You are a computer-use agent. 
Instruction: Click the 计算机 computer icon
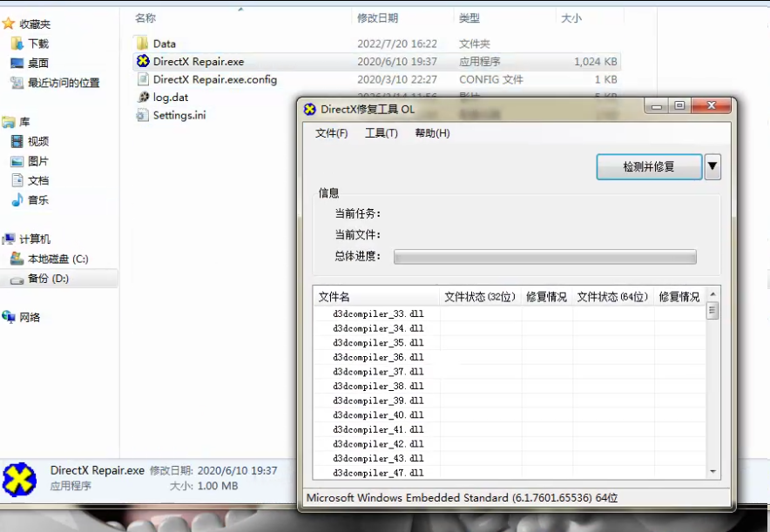pyautogui.click(x=9, y=239)
